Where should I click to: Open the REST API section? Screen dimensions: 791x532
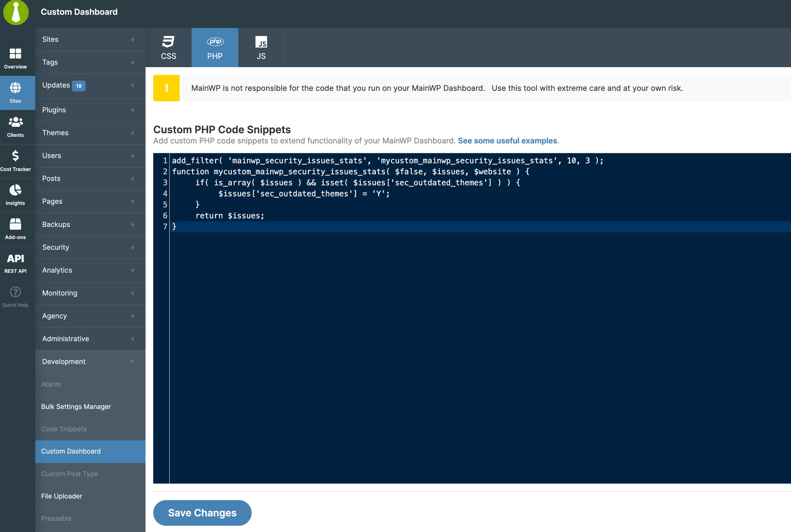[x=15, y=263]
